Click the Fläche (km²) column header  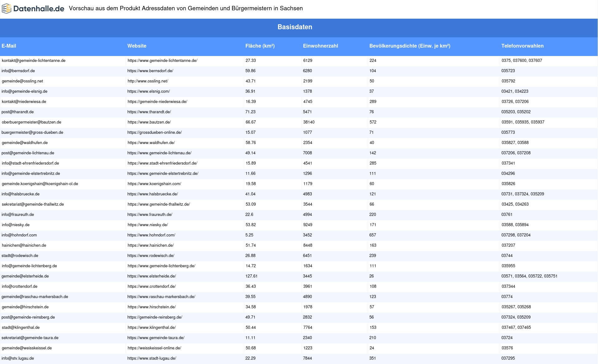(260, 46)
